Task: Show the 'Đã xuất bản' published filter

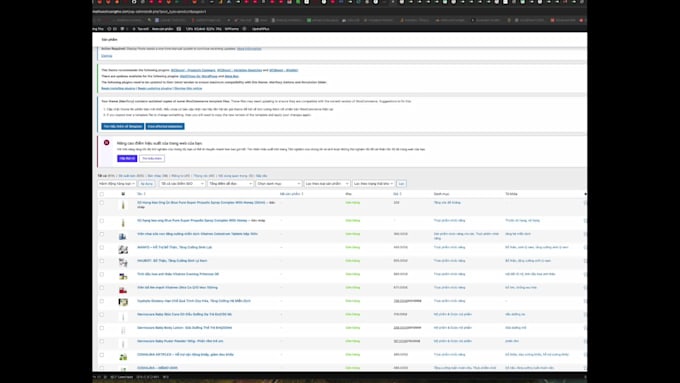Action: 131,176
